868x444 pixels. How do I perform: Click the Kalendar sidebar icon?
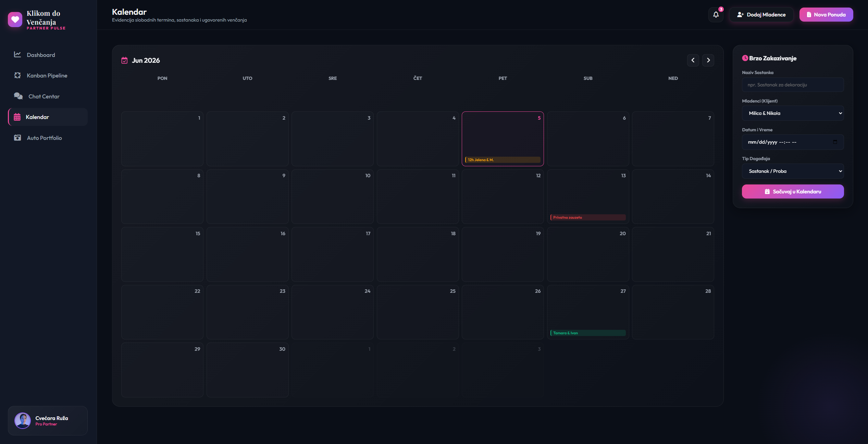pos(17,117)
